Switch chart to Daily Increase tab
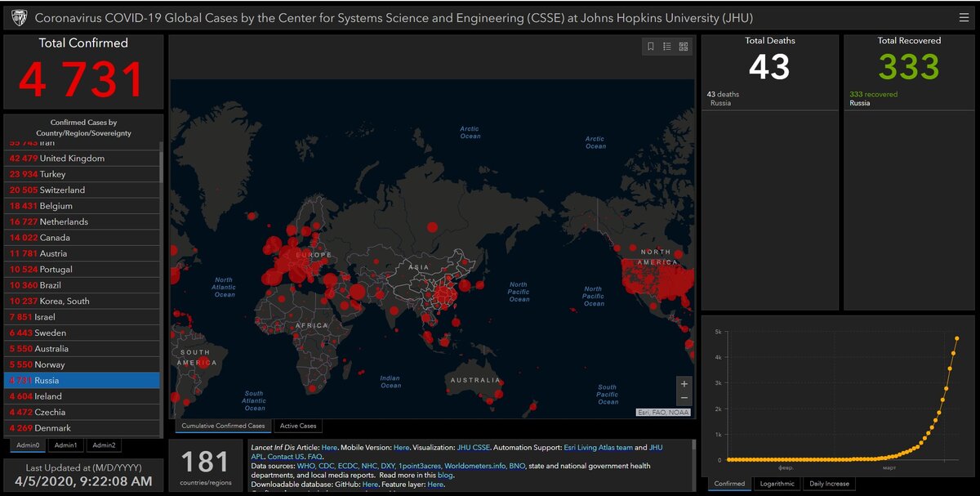This screenshot has height=496, width=980. (x=830, y=484)
